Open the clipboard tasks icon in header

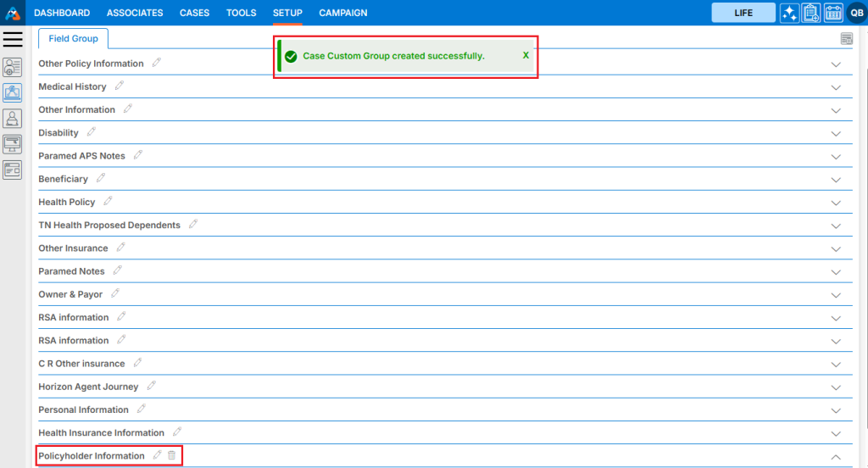pos(811,13)
